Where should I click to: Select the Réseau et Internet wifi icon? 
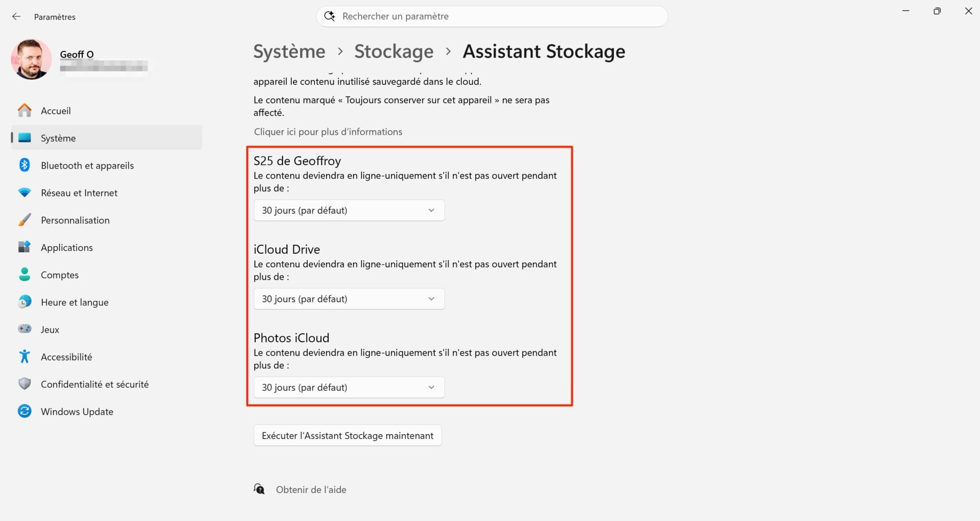click(24, 192)
